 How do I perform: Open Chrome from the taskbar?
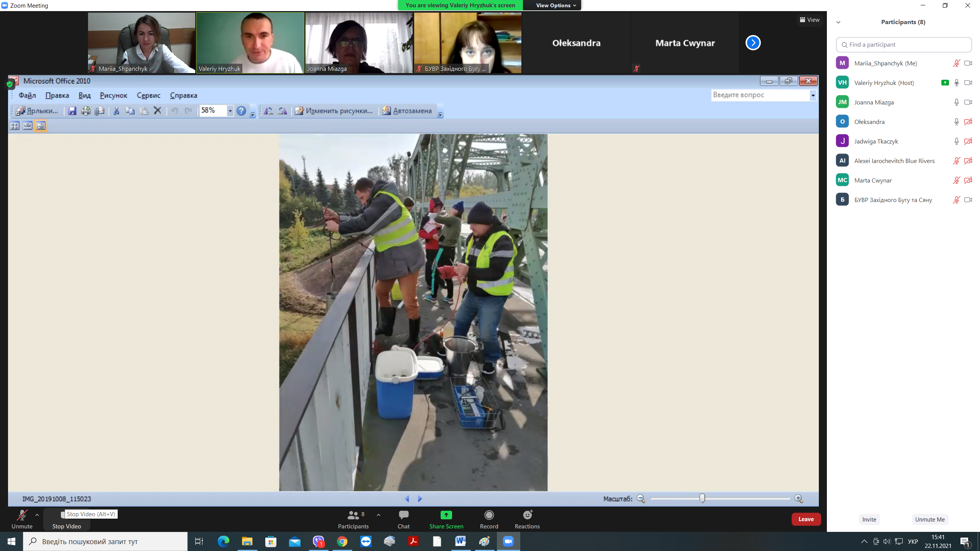[x=342, y=541]
